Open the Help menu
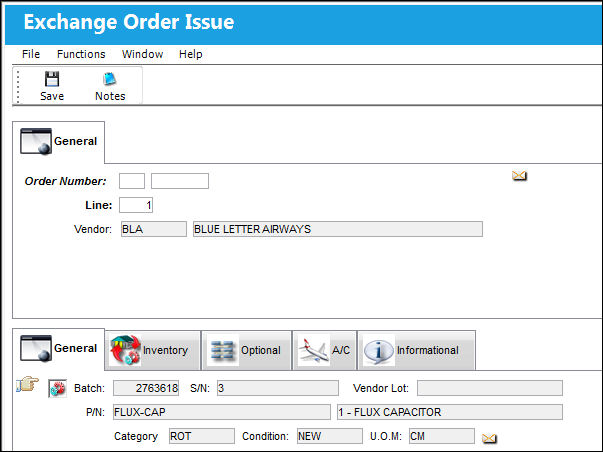This screenshot has height=452, width=603. (190, 54)
